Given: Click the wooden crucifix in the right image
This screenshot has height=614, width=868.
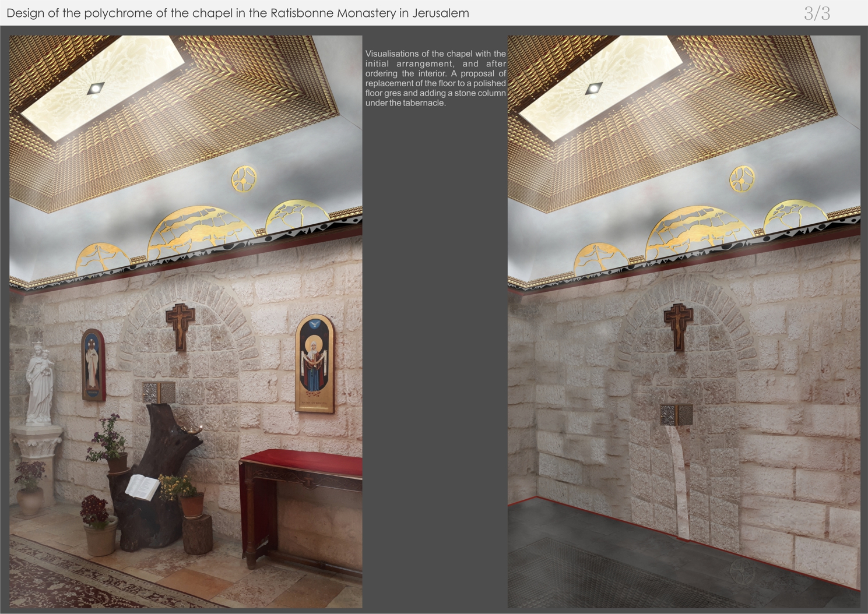Looking at the screenshot, I should pos(678,326).
